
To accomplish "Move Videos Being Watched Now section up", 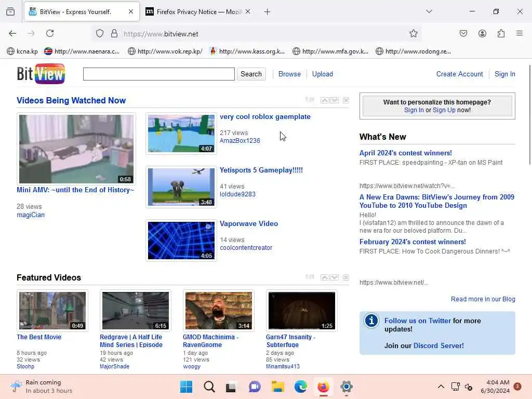I will [325, 100].
